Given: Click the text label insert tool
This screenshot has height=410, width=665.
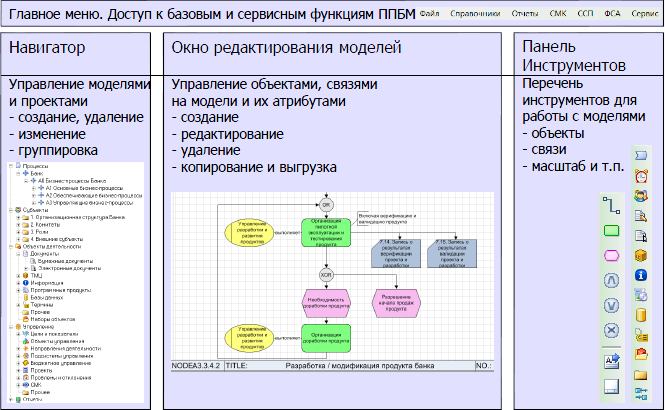Looking at the screenshot, I should click(x=612, y=360).
